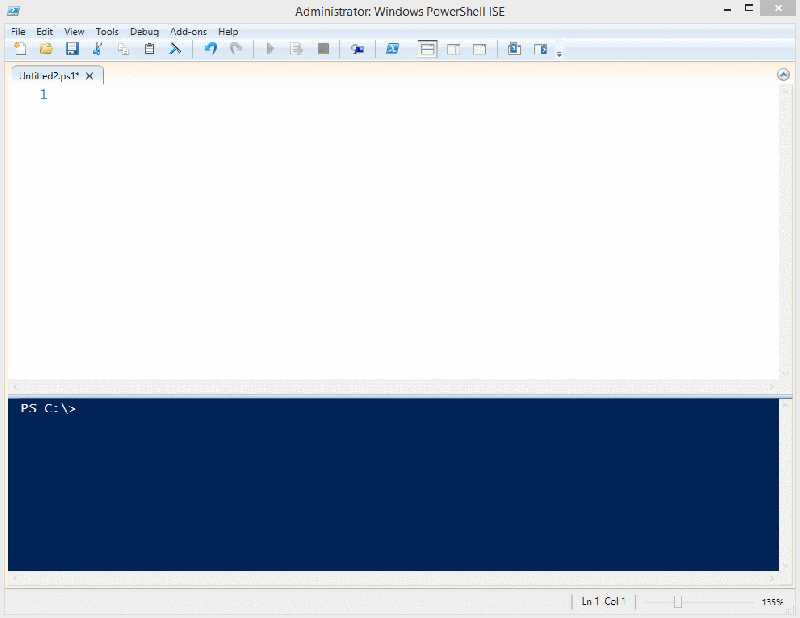Create a new script file

(20, 48)
